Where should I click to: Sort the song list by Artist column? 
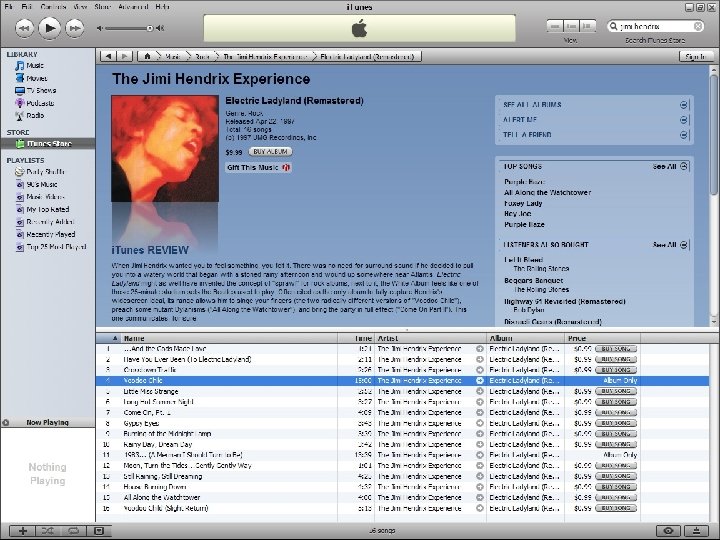coord(430,338)
